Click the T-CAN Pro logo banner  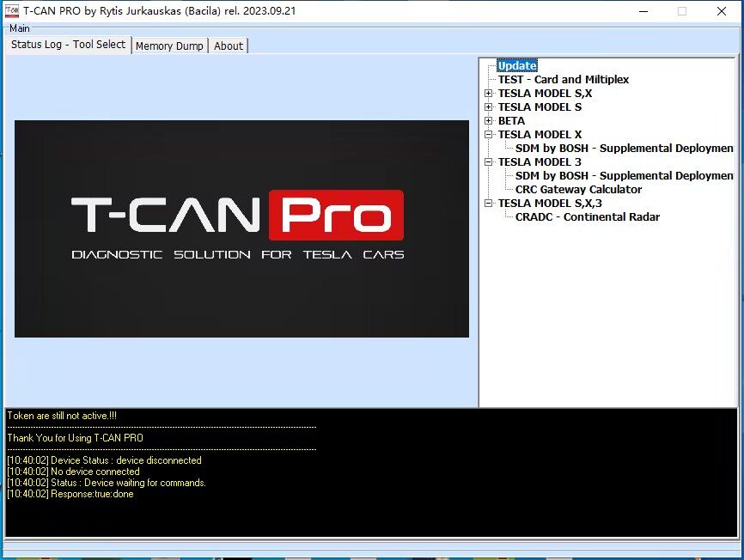241,228
